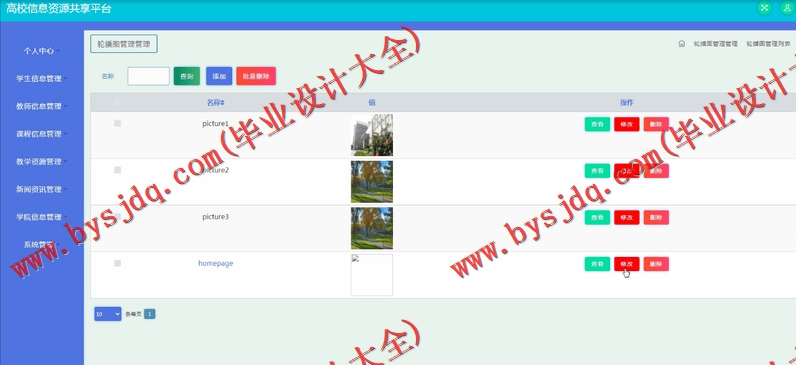This screenshot has height=365, width=796.
Task: Click the homepage name text
Action: tap(216, 263)
